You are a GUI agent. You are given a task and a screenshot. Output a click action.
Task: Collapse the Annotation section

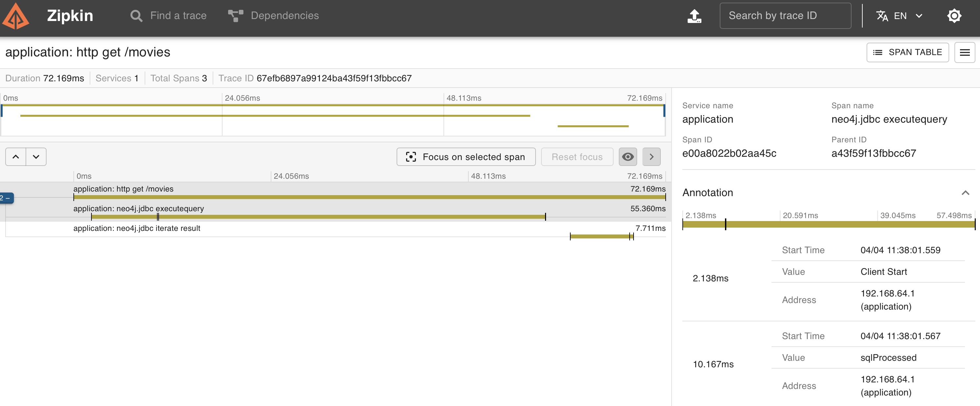(965, 193)
